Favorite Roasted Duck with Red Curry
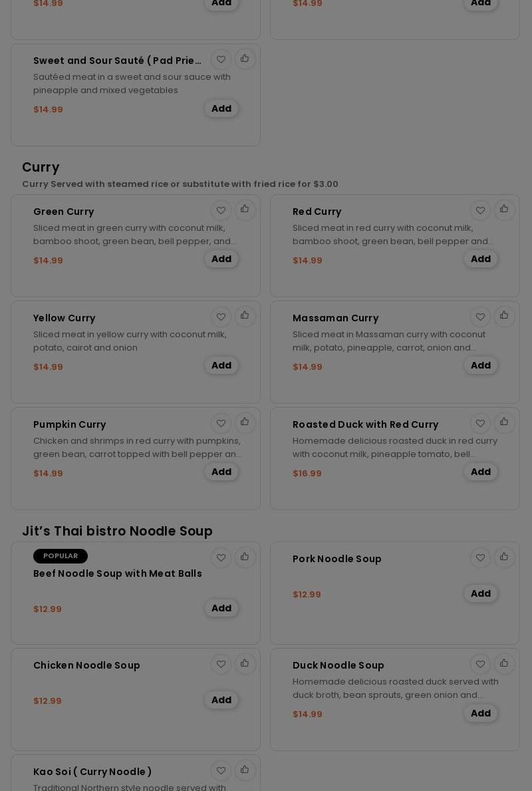The height and width of the screenshot is (791, 532). pos(480,424)
